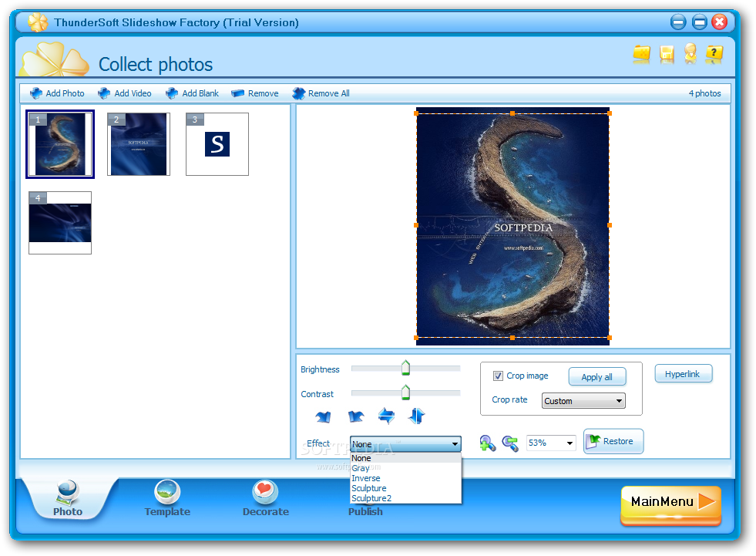The width and height of the screenshot is (756, 556).
Task: Click the Apply all button
Action: [x=597, y=377]
